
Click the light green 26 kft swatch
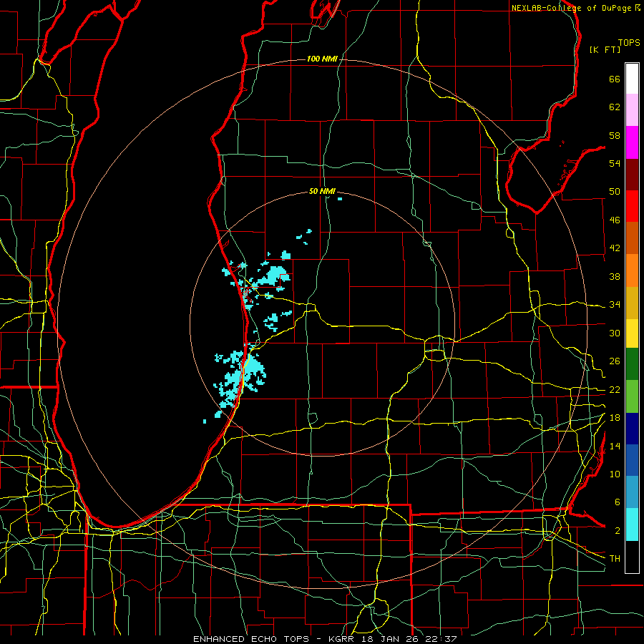(x=632, y=396)
